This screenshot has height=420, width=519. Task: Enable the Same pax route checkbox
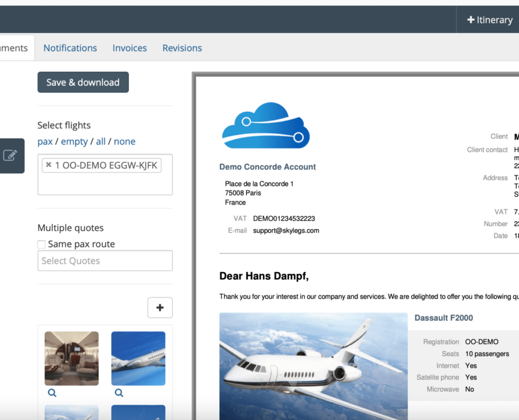41,244
